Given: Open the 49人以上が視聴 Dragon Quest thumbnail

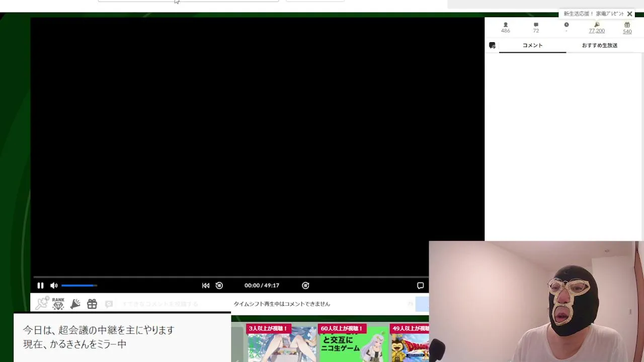Looking at the screenshot, I should pyautogui.click(x=410, y=343).
